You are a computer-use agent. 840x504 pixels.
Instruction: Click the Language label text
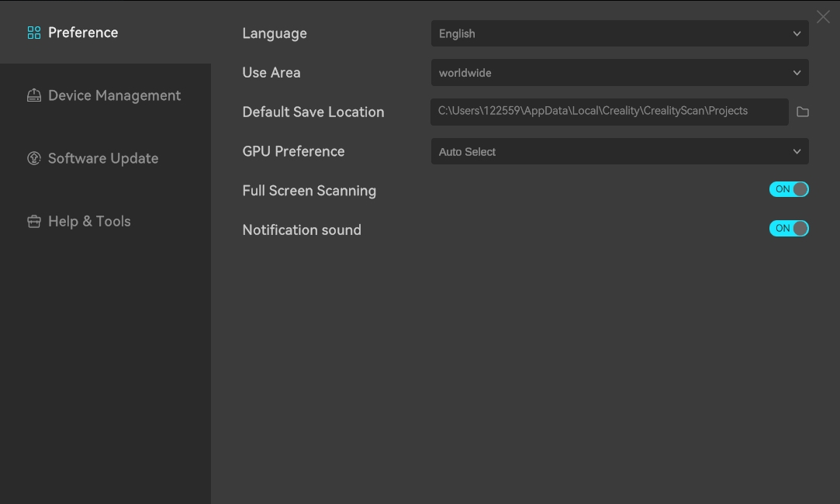point(275,33)
